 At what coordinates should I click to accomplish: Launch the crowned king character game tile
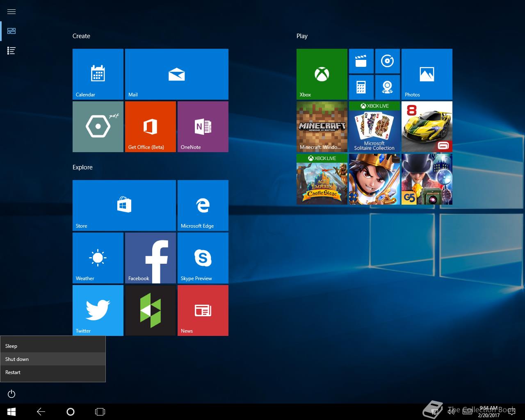click(374, 179)
